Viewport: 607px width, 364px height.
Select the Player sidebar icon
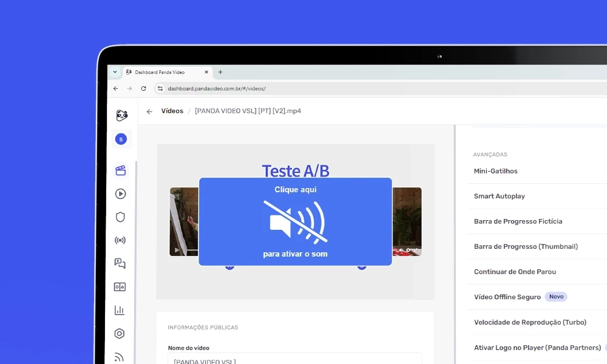pos(120,194)
